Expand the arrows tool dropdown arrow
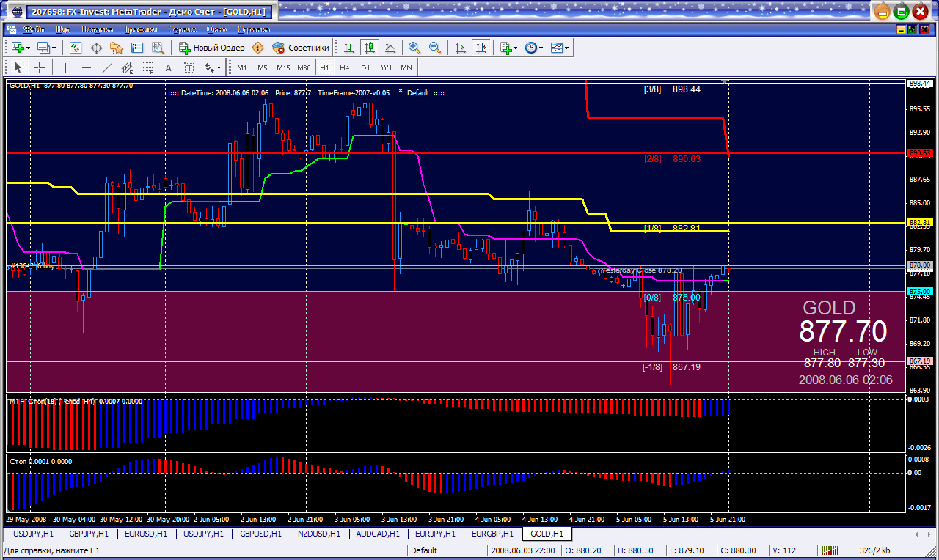 pyautogui.click(x=219, y=67)
